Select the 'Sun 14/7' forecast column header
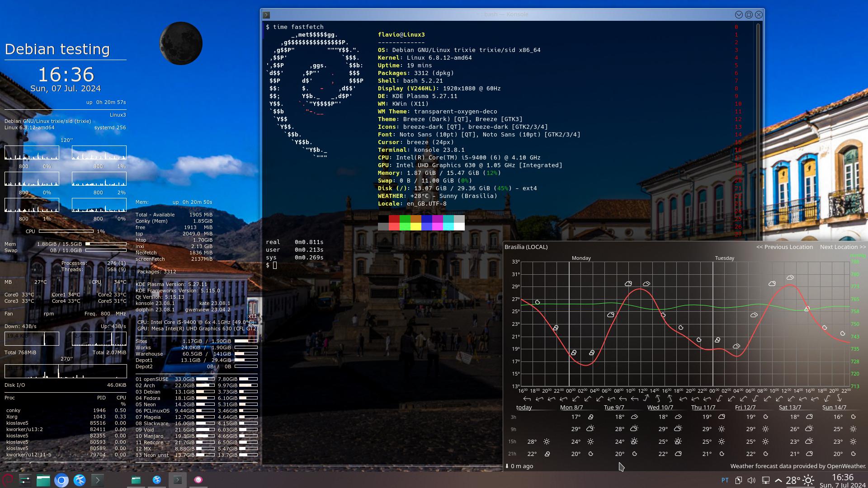Viewport: 868px width, 488px height. pos(834,407)
